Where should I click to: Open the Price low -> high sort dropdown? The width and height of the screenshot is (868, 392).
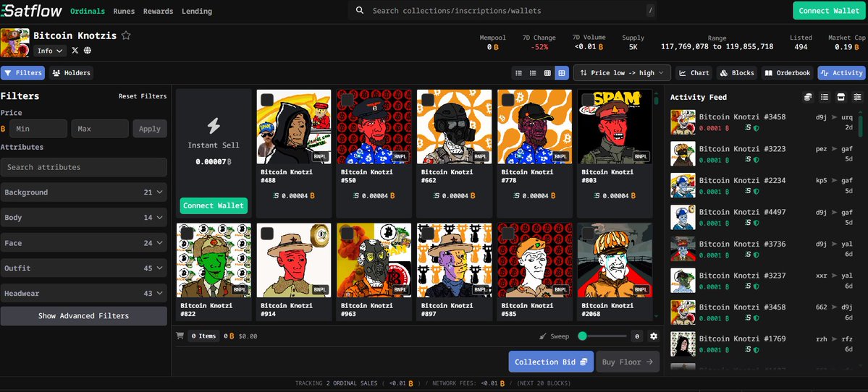point(622,73)
